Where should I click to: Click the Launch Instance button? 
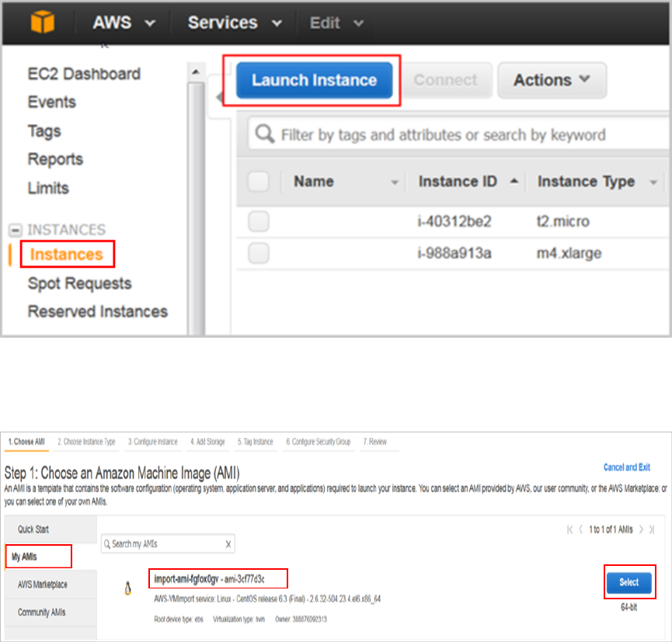tap(314, 80)
